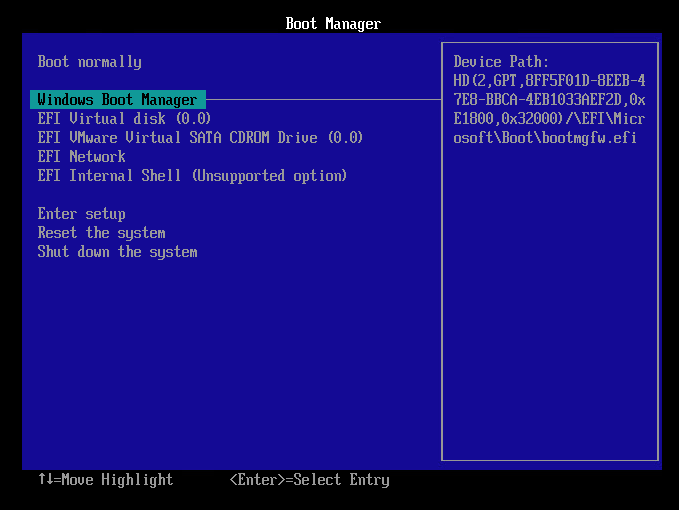Click the bootmgfw.efi path line

pos(545,138)
